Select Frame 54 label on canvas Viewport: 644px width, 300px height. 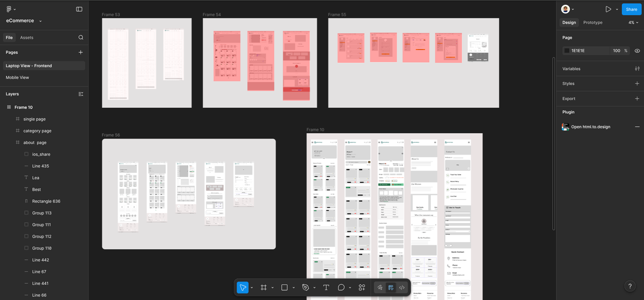[x=212, y=14]
